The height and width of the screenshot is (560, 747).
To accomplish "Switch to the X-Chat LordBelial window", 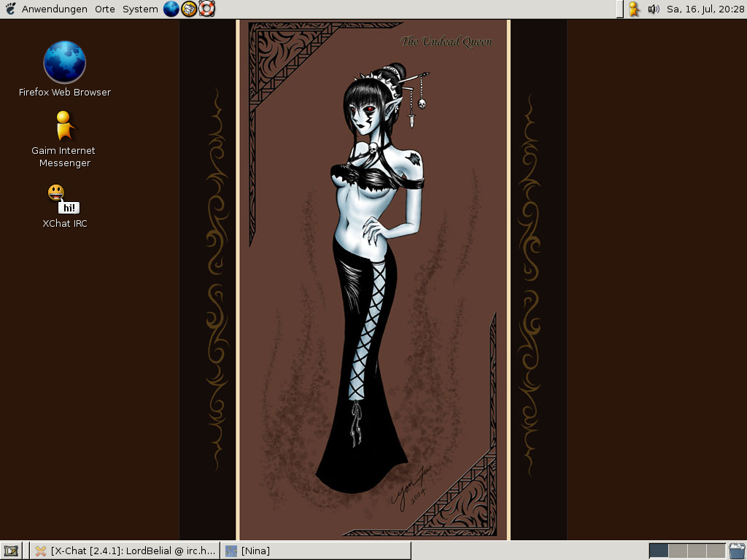I will [125, 551].
